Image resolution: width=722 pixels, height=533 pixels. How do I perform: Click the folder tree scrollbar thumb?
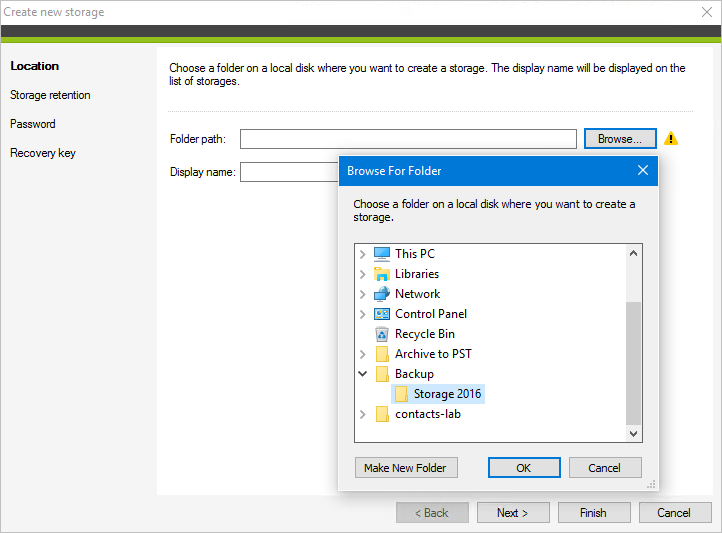coord(634,363)
